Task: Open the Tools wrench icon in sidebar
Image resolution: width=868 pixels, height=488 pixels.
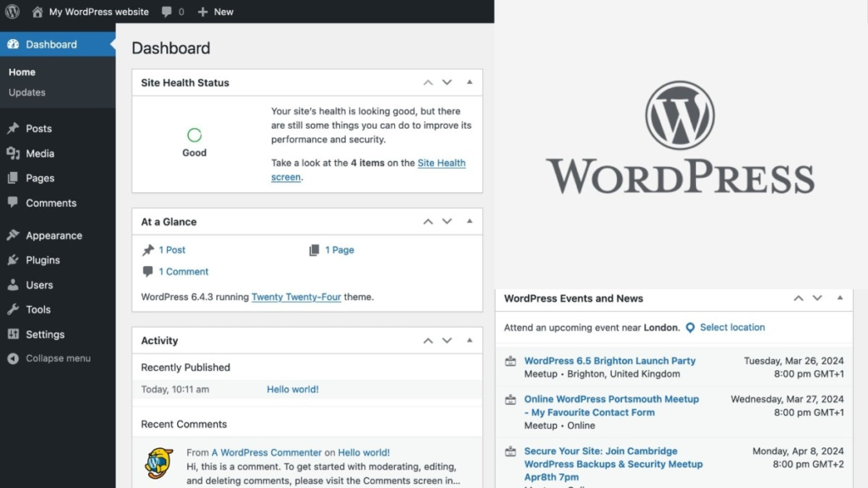Action: [14, 309]
